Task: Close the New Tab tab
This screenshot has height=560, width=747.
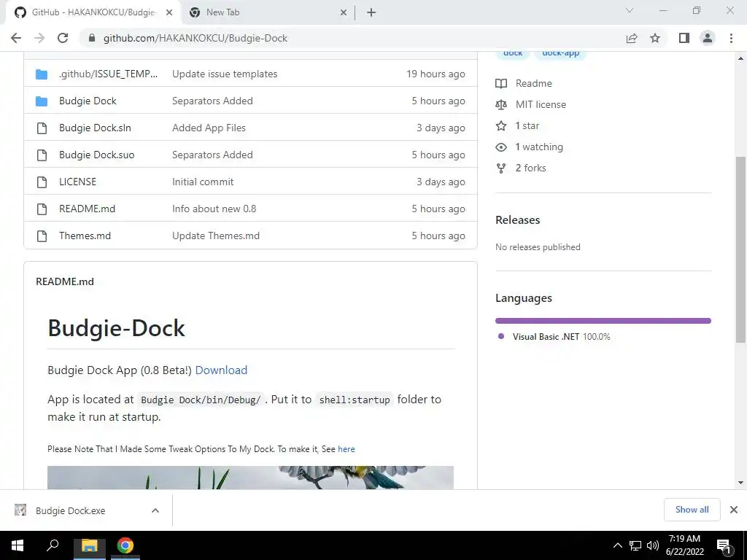Action: (344, 12)
